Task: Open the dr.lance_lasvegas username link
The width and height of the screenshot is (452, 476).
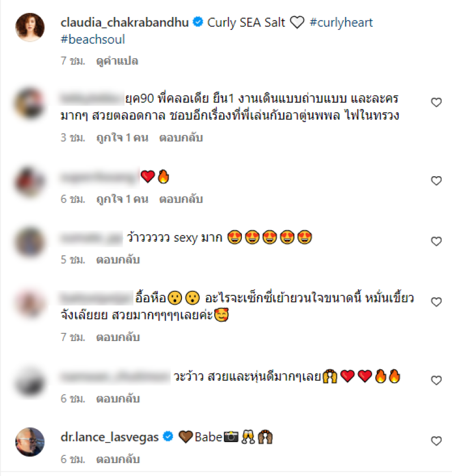Action: point(110,438)
